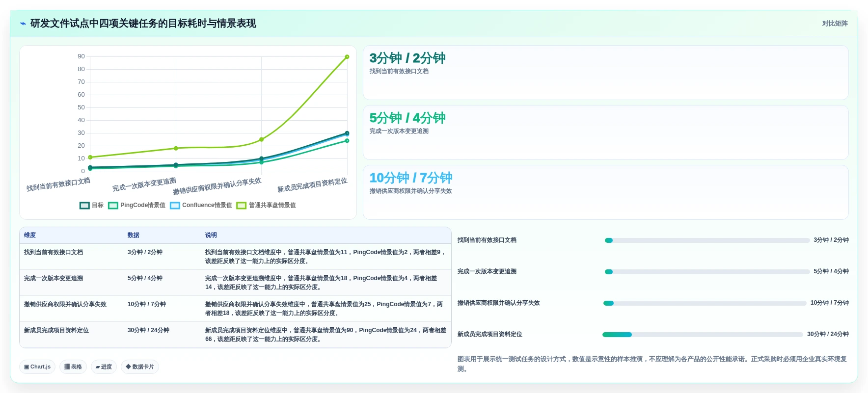Click the progress bar for 新成员完成项目资料定位
Viewport: 868px width, 393px height.
click(703, 335)
